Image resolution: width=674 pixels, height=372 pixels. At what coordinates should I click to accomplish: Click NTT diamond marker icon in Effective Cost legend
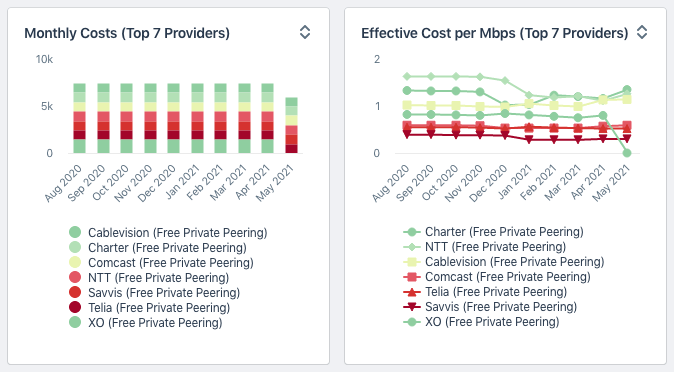point(412,247)
